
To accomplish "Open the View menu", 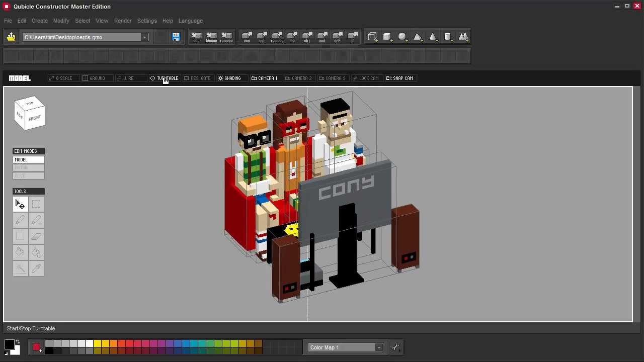I will [x=102, y=21].
